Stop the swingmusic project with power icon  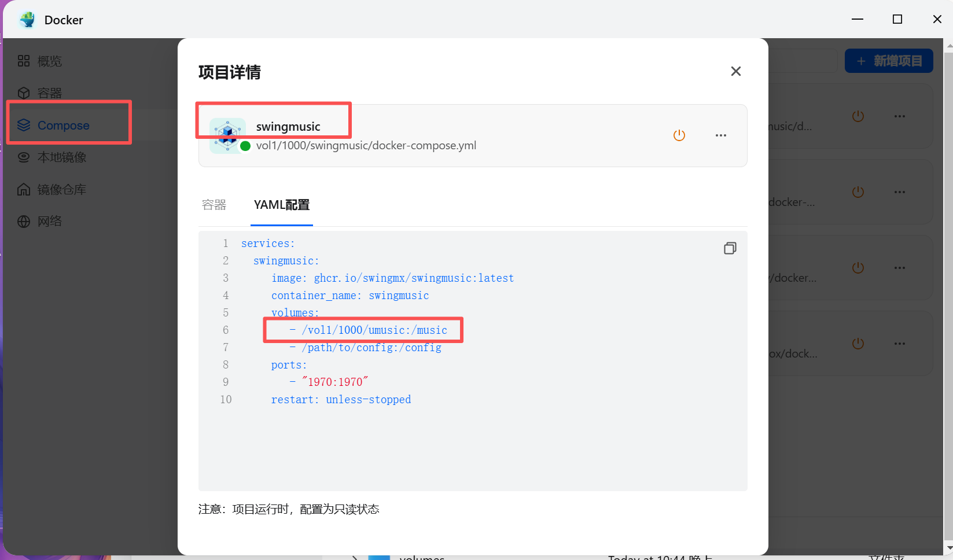(x=679, y=135)
